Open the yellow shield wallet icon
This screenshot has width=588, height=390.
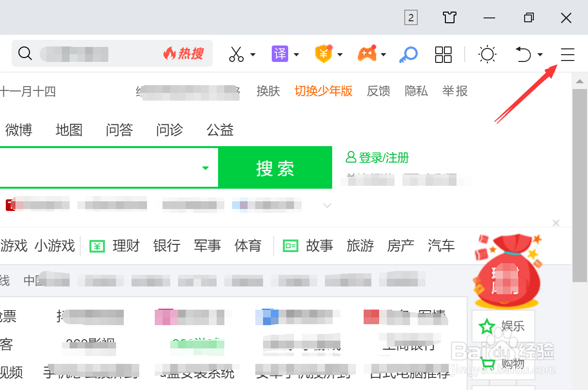323,54
